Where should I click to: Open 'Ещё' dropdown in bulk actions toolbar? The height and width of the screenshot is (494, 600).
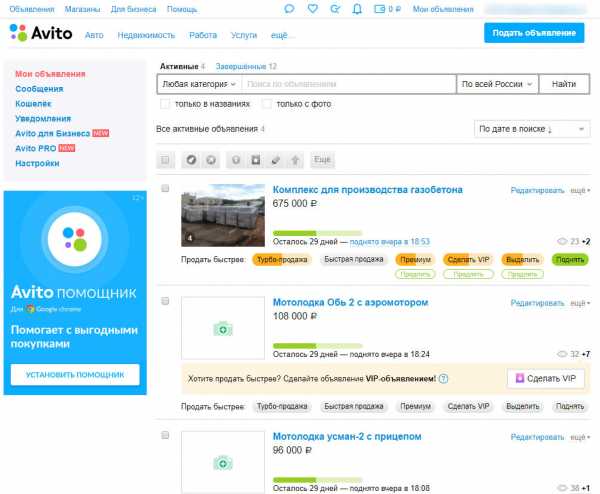click(322, 160)
